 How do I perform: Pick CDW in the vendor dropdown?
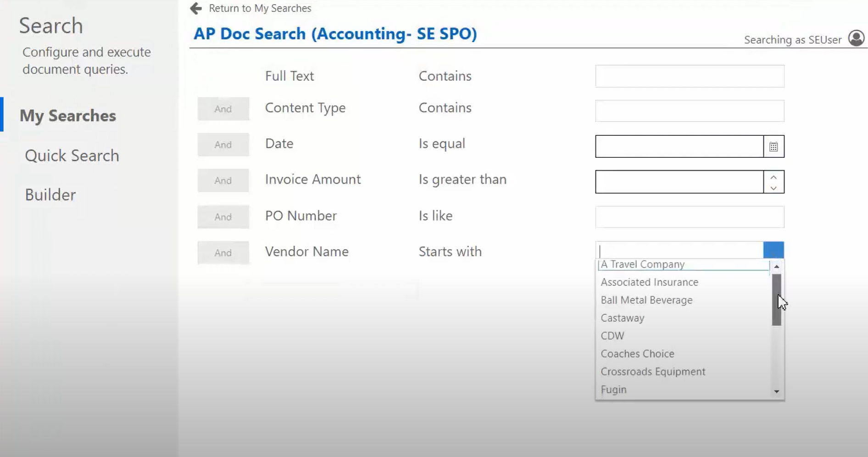612,336
